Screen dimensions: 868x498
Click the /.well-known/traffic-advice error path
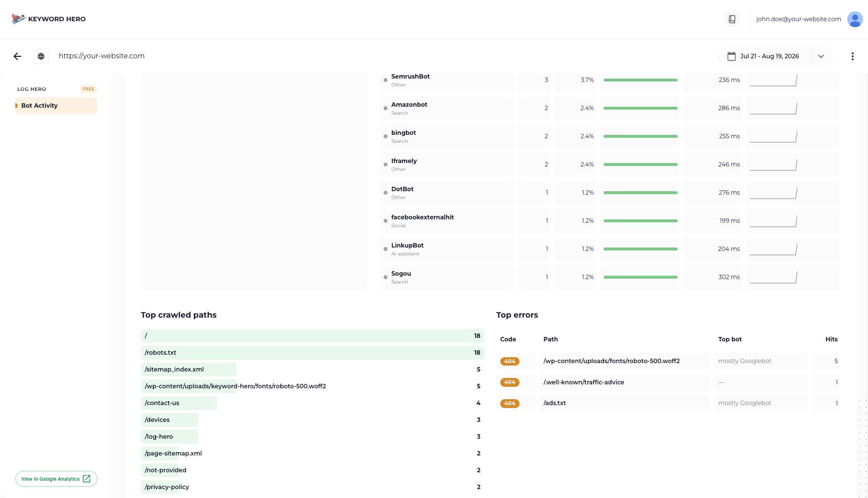(x=584, y=382)
